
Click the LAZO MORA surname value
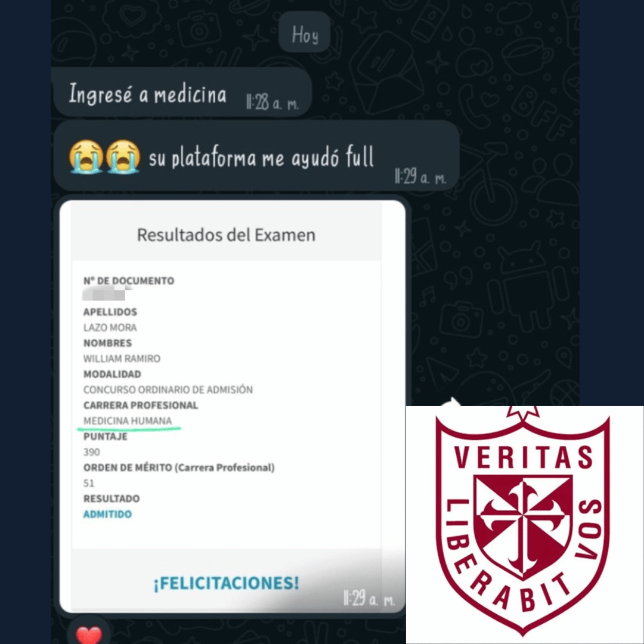(110, 327)
